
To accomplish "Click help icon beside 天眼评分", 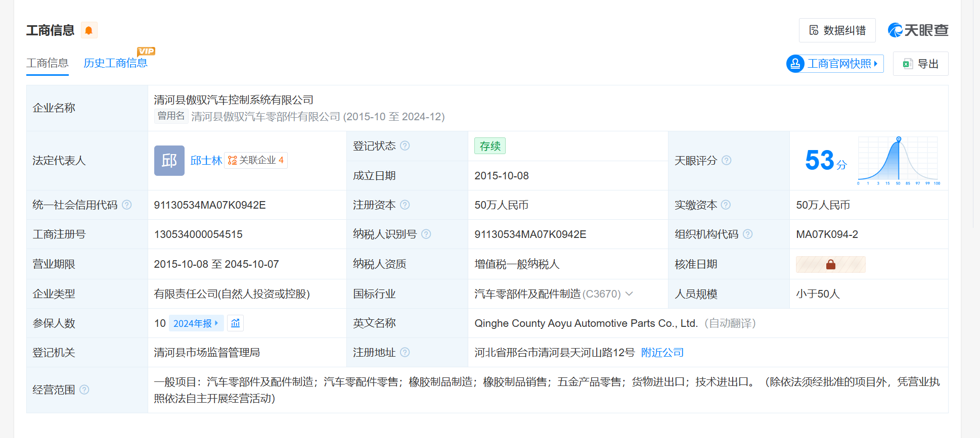I will point(727,161).
